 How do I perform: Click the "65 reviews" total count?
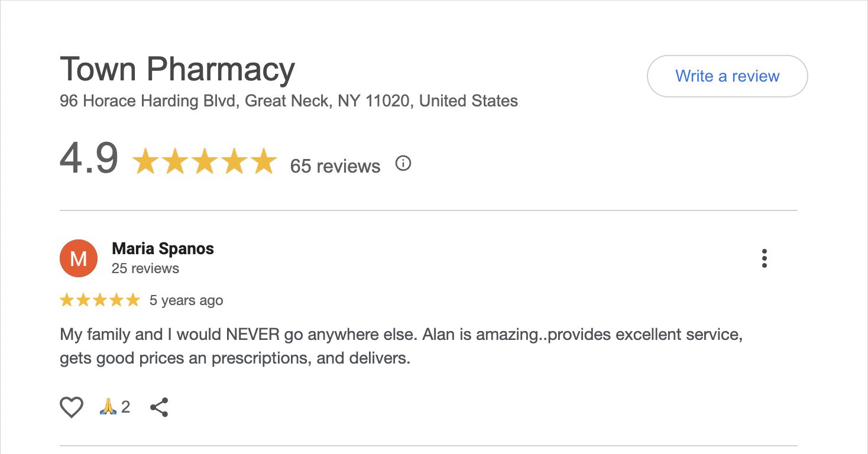coord(335,166)
